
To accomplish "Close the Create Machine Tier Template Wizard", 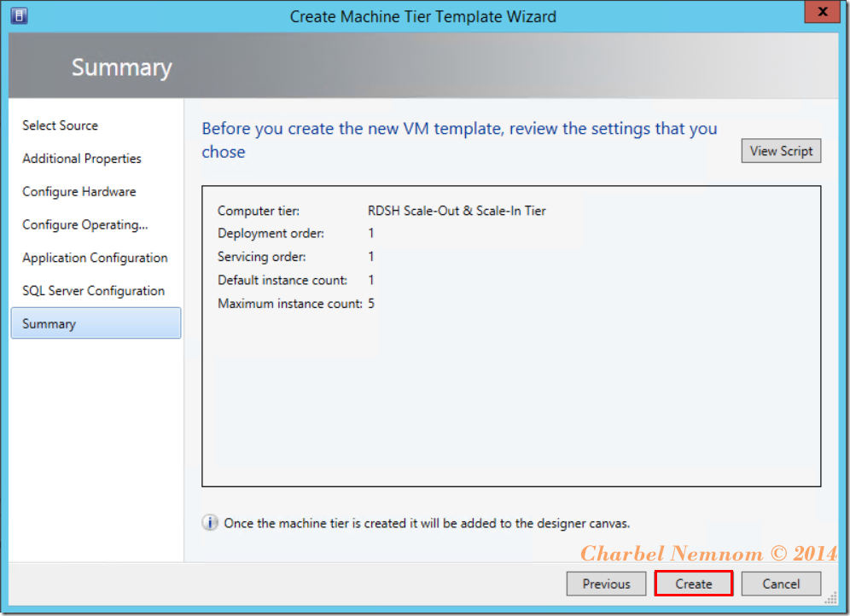I will tap(823, 11).
